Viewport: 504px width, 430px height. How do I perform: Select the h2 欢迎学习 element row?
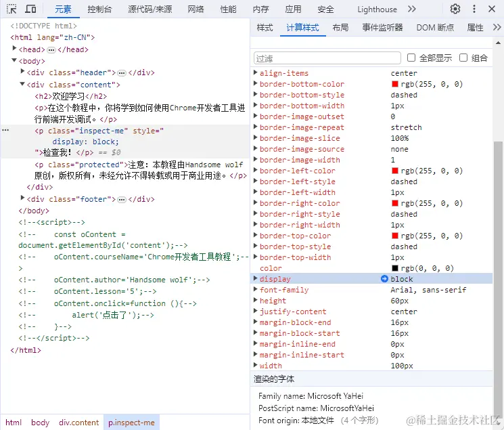[x=71, y=96]
